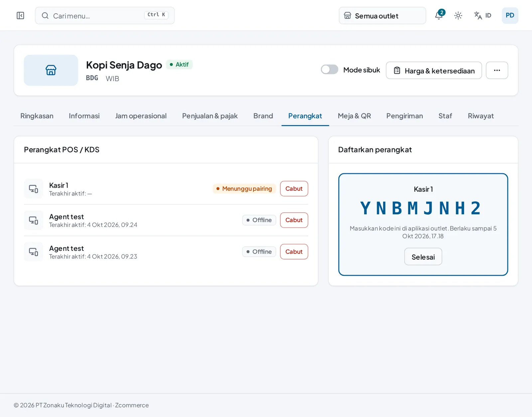
Task: Click the outlet storefront thumbnail
Action: click(x=51, y=70)
